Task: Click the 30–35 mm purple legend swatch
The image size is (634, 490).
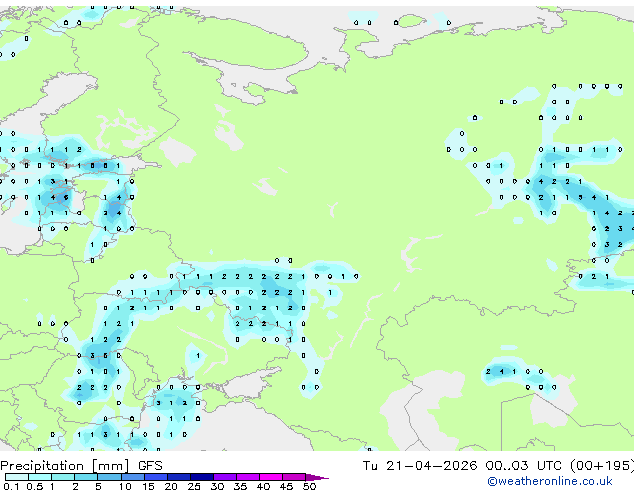Action: click(x=225, y=477)
